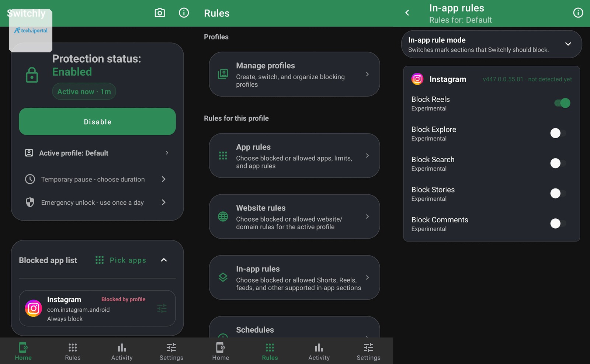Go back from In-app rules screen
The image size is (590, 364).
407,13
